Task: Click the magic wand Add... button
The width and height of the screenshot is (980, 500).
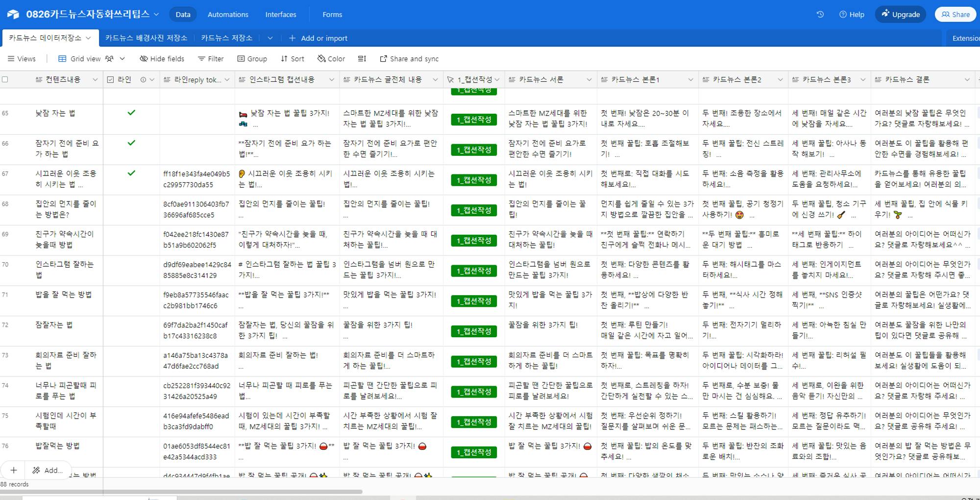Action: pyautogui.click(x=48, y=470)
